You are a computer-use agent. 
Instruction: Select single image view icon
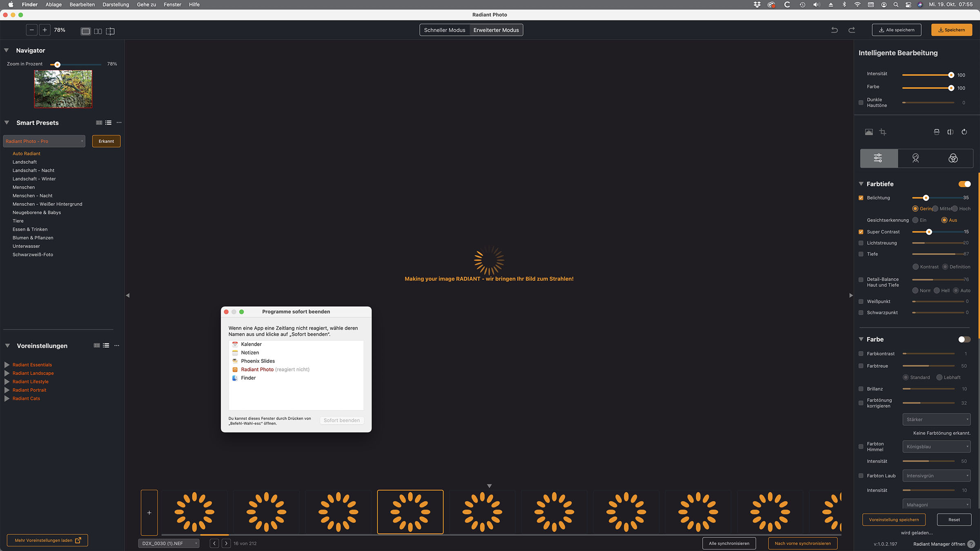[x=85, y=31]
